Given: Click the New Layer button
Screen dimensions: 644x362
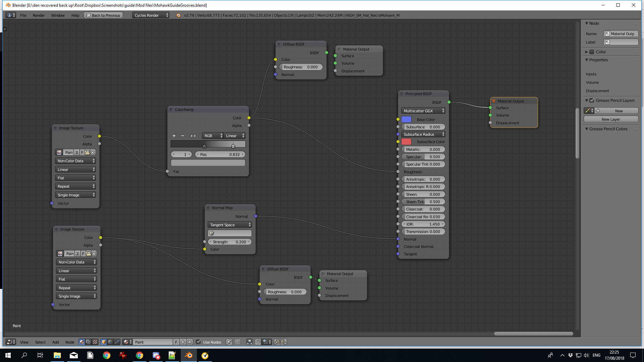Looking at the screenshot, I should pyautogui.click(x=610, y=119).
